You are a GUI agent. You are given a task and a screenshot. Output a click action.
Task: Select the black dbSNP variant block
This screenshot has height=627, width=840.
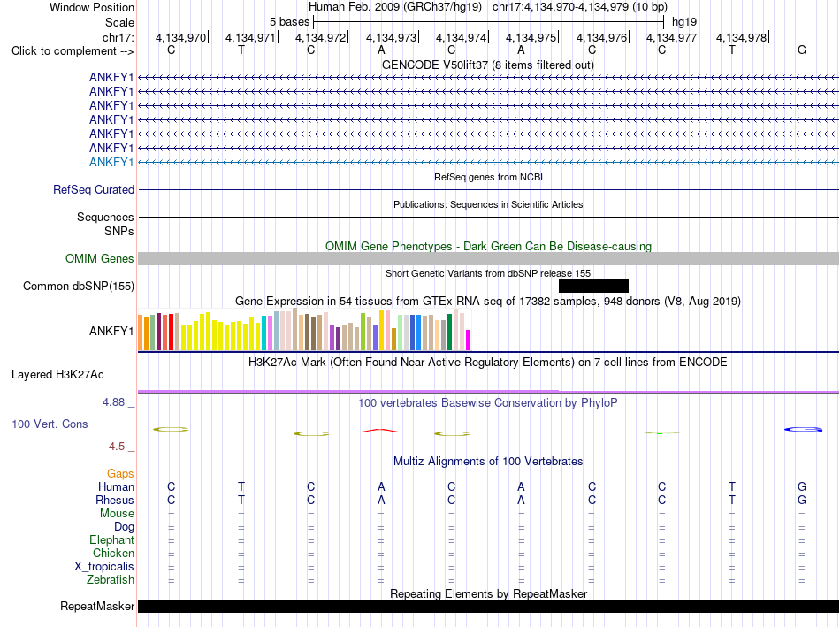pyautogui.click(x=593, y=287)
